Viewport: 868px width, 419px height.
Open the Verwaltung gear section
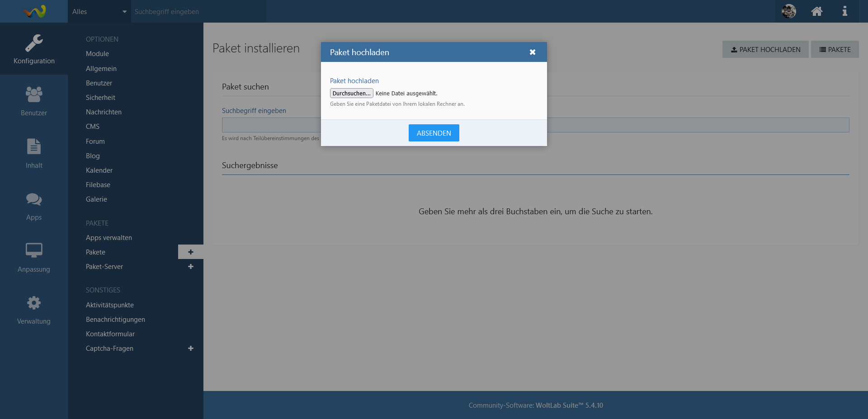click(x=34, y=309)
